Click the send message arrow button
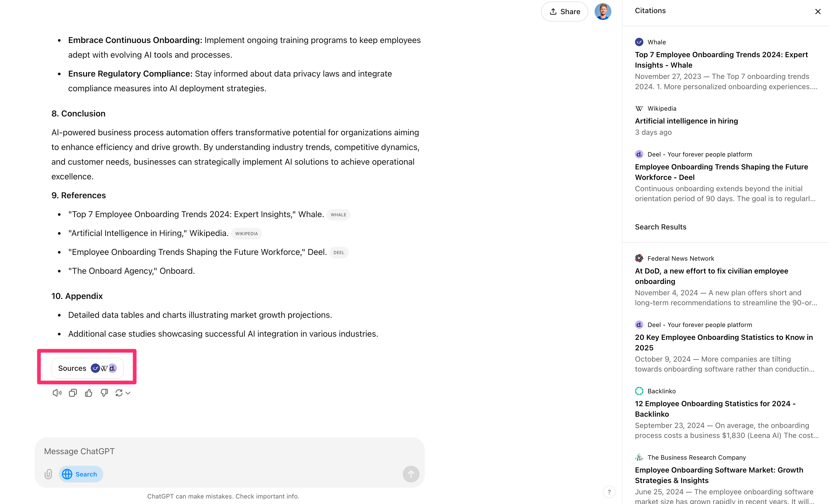 click(411, 474)
